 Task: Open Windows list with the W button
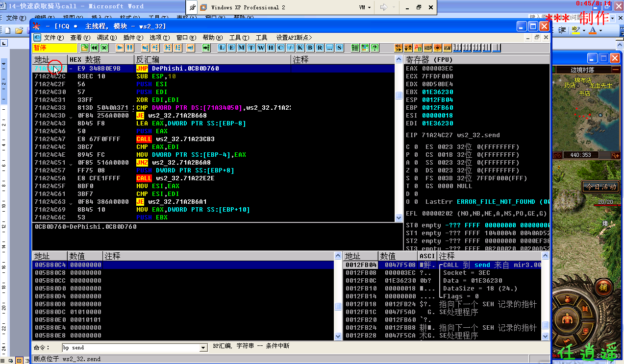pos(261,48)
